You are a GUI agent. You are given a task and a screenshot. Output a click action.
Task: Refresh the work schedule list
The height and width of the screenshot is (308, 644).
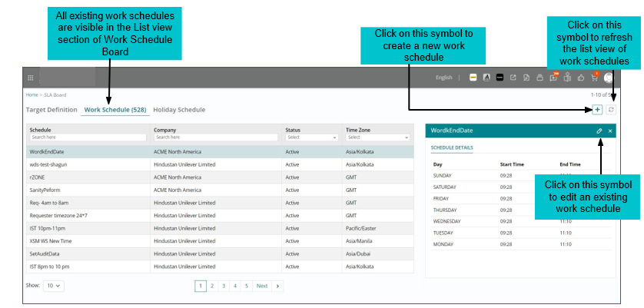point(611,110)
